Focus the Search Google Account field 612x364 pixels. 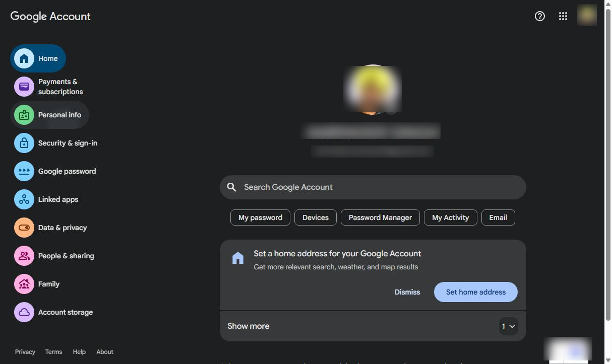pos(373,187)
